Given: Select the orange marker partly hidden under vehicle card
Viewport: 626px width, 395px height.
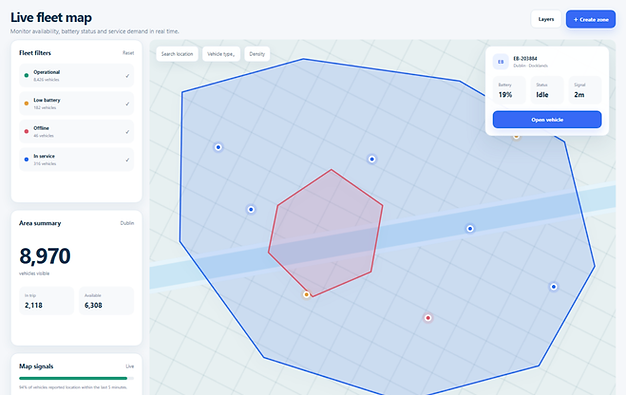Looking at the screenshot, I should 516,137.
